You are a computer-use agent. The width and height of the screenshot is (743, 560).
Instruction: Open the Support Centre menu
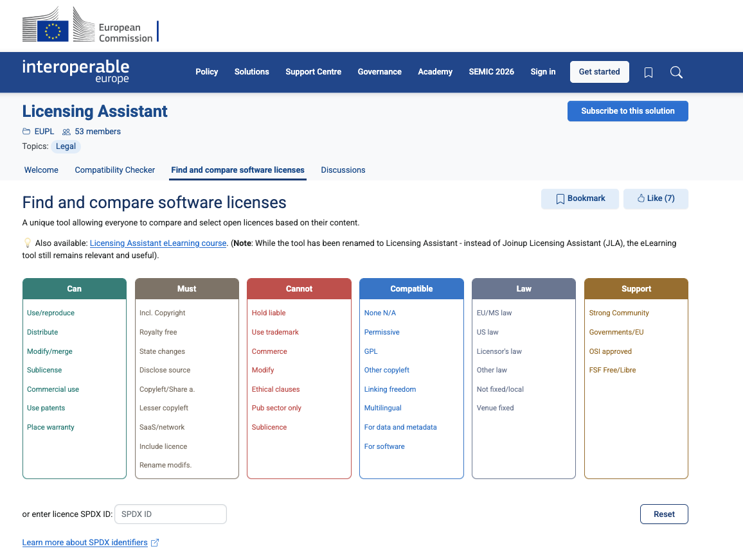[313, 72]
